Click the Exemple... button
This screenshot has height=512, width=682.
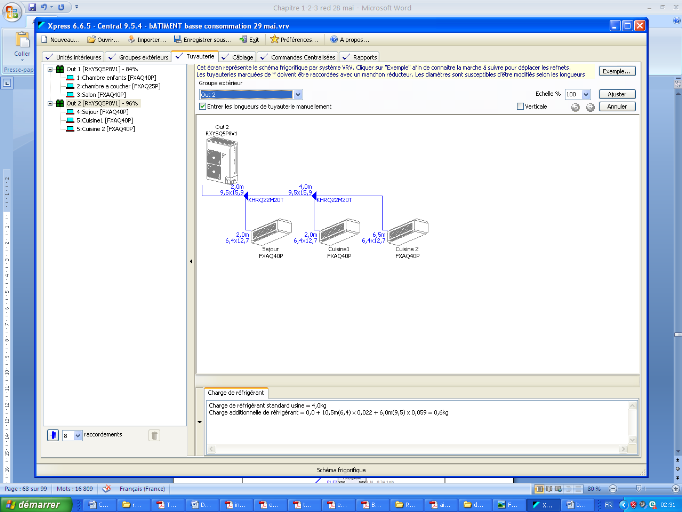pyautogui.click(x=617, y=71)
